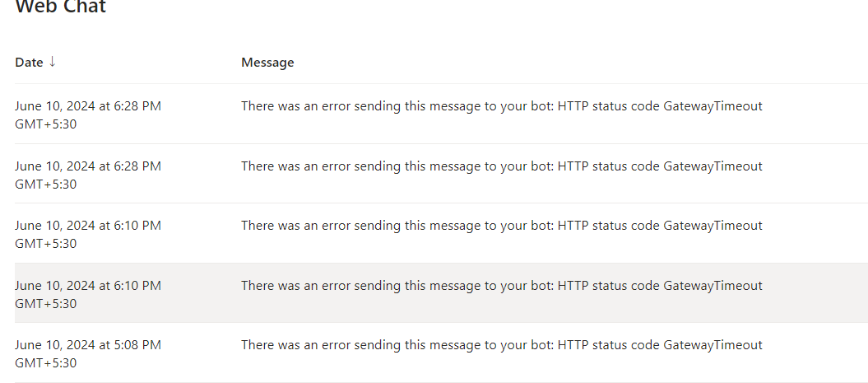
Task: Select the June 10 5:08 PM date
Action: (88, 344)
